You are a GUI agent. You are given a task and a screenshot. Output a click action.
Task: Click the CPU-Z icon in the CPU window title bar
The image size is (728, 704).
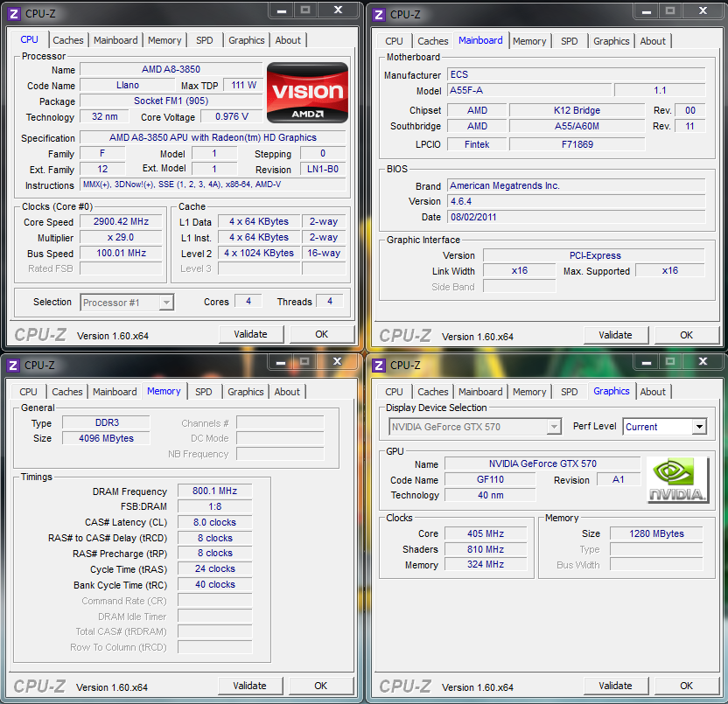click(x=13, y=14)
